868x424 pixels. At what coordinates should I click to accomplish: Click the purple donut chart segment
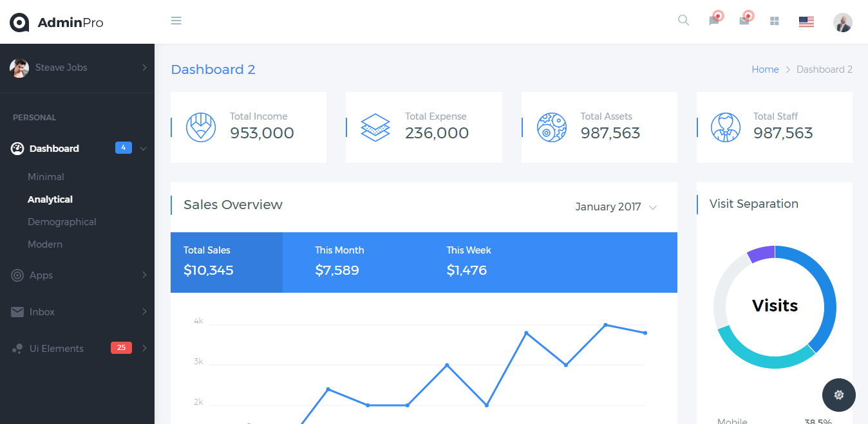[762, 253]
